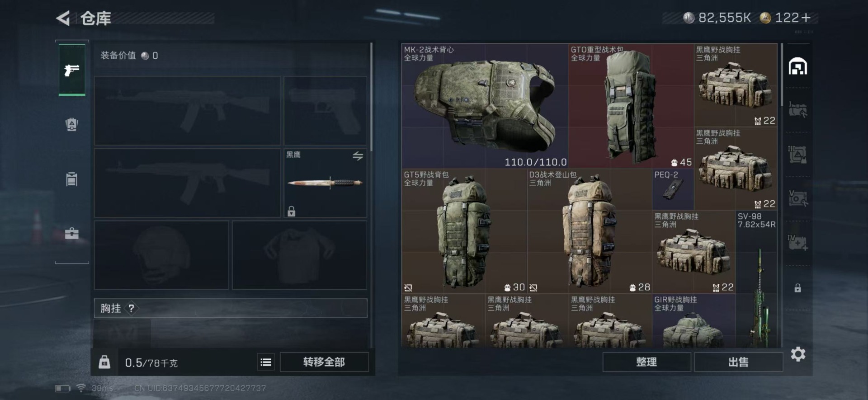Click the 出售 sell button
Screen dimensions: 868x400
[738, 362]
